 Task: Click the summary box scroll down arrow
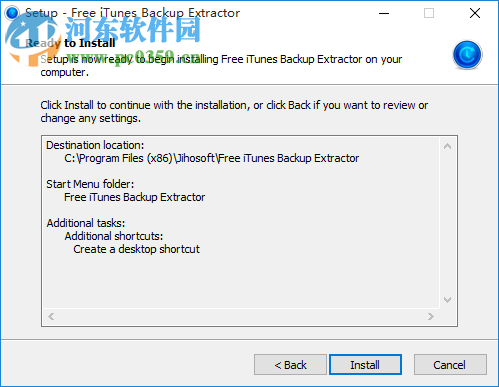click(448, 300)
